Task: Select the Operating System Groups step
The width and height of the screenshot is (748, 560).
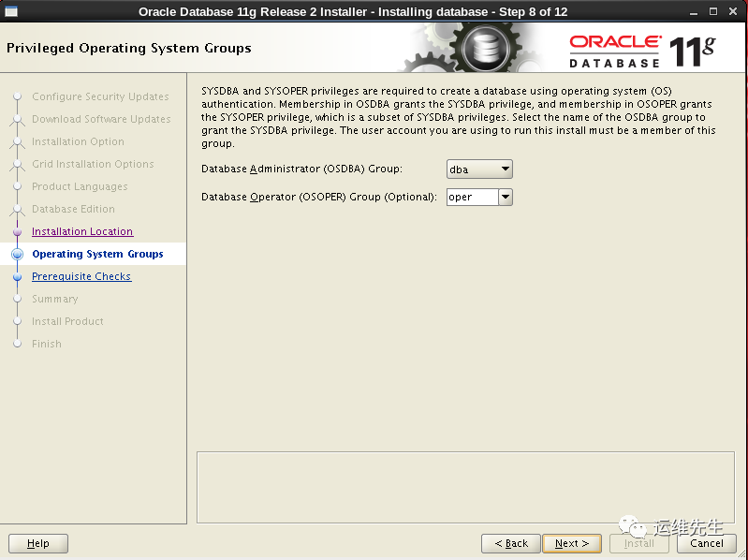Action: click(x=97, y=254)
